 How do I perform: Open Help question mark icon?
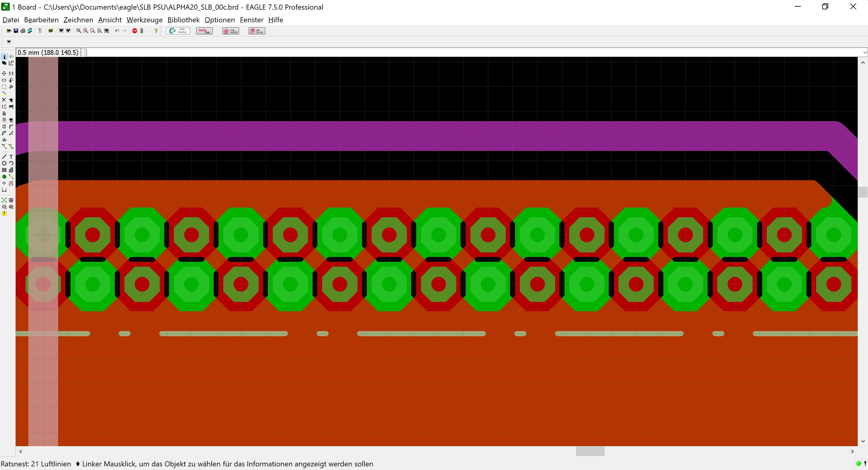[x=156, y=31]
